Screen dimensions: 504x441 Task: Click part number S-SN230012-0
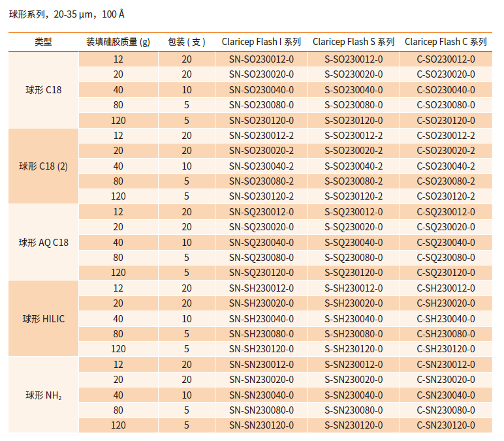(x=354, y=365)
